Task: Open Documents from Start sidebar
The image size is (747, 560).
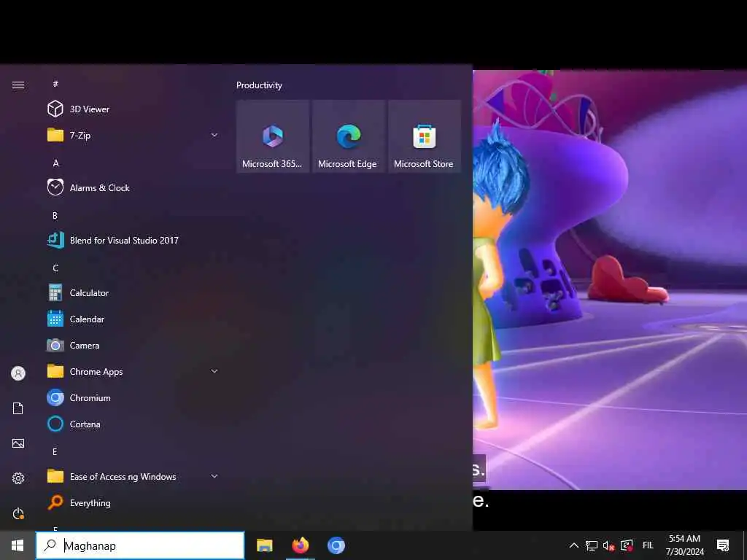Action: click(x=18, y=408)
